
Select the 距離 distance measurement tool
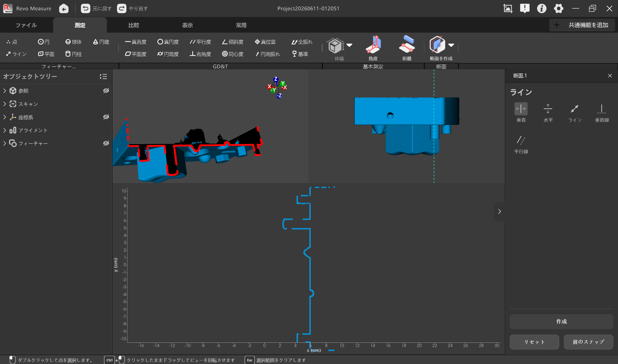click(407, 48)
